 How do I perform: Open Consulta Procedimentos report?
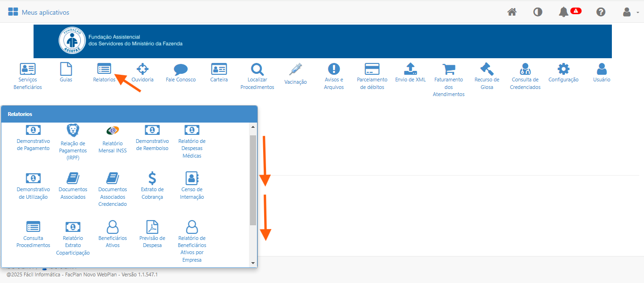[x=33, y=234]
